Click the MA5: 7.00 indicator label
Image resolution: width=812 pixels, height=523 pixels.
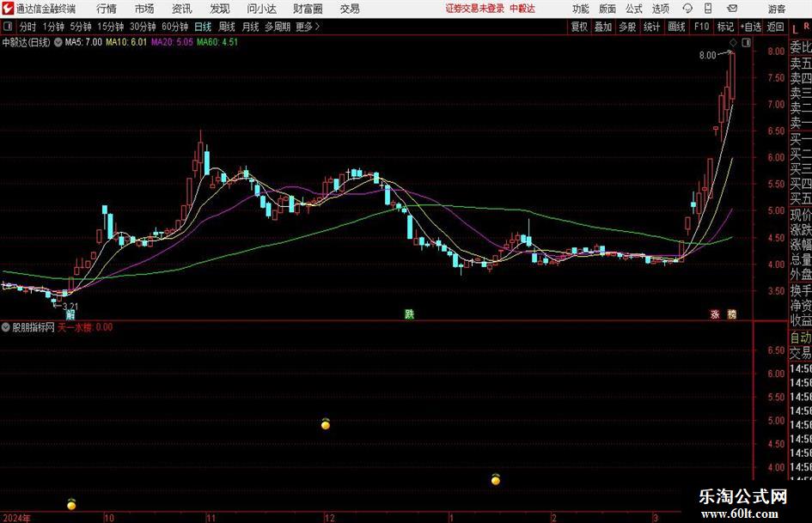coord(83,42)
